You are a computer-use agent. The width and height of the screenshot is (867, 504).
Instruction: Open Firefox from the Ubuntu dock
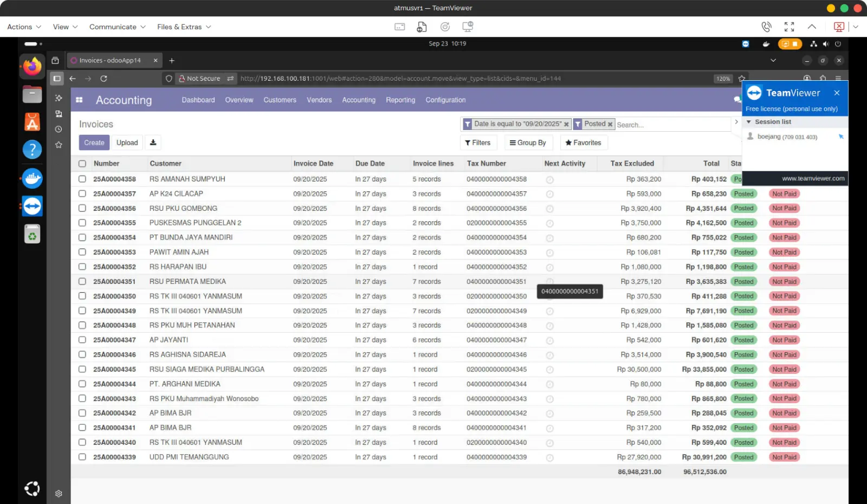point(32,67)
